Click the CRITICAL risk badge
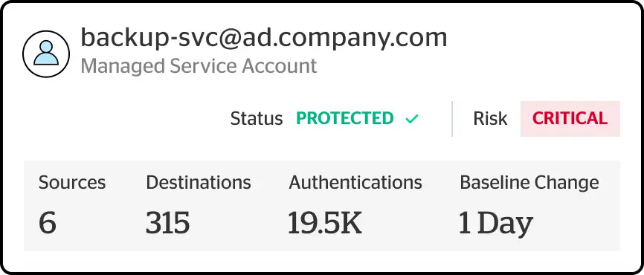Screen dimensions: 644x275 click(570, 119)
